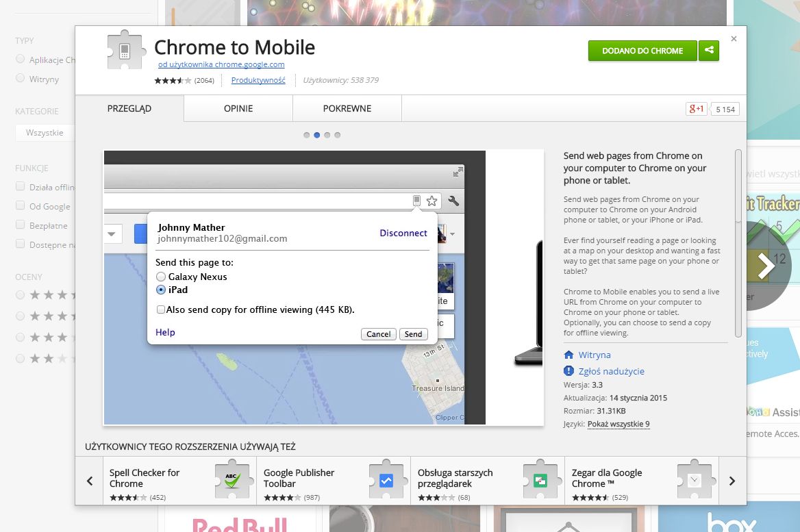Select Aplikacje Chrome type radio option
800x532 pixels.
point(21,59)
